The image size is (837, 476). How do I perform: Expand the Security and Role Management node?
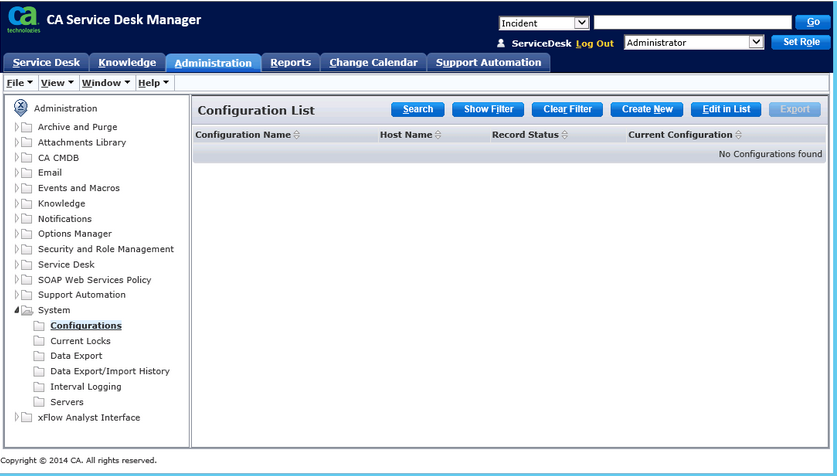click(17, 249)
